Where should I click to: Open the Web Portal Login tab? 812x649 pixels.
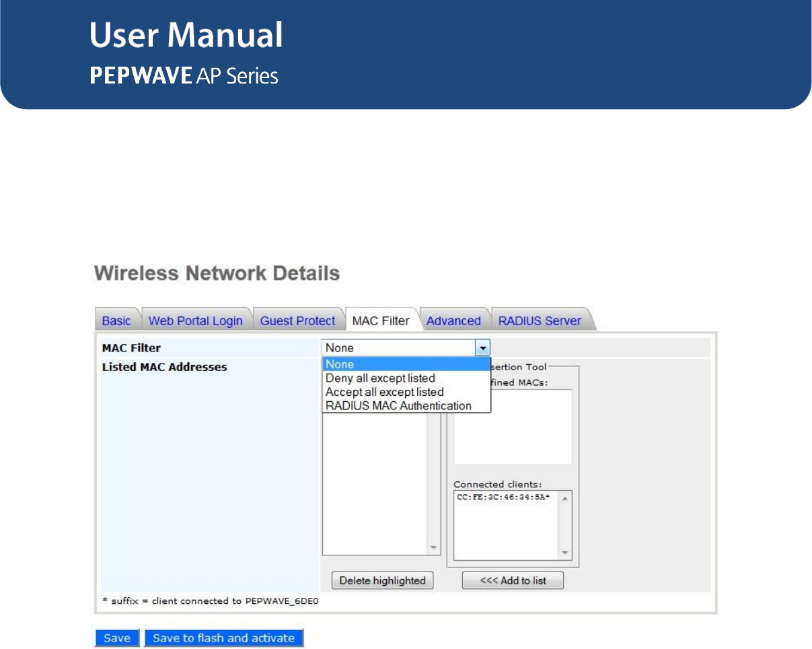(x=195, y=320)
